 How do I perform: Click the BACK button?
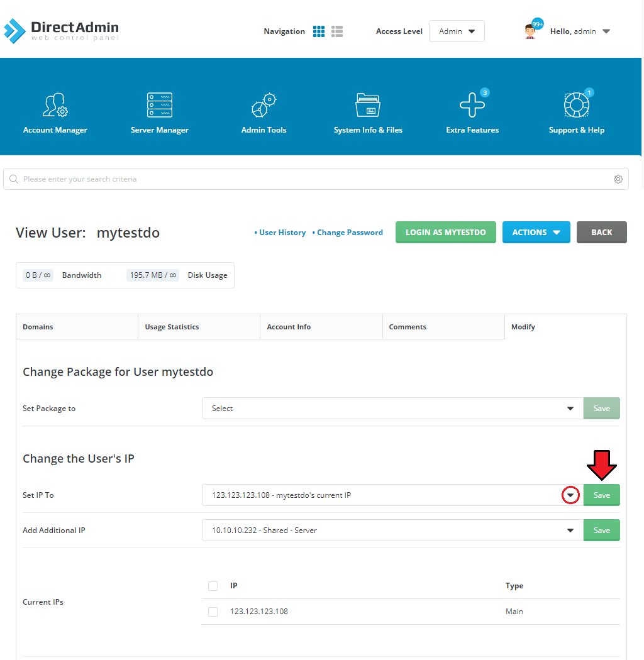[601, 232]
